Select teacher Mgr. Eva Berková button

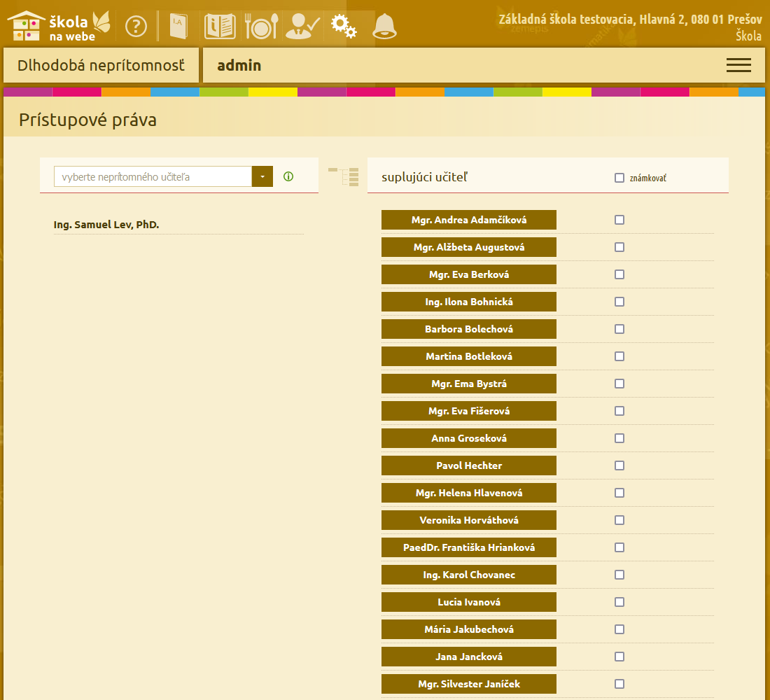pos(469,274)
